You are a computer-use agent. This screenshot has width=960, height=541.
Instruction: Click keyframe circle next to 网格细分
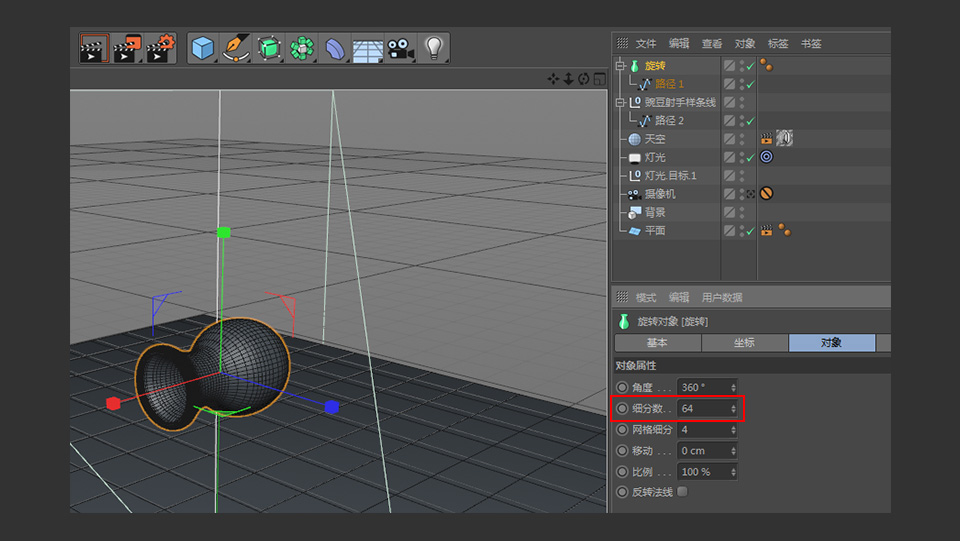tap(622, 430)
